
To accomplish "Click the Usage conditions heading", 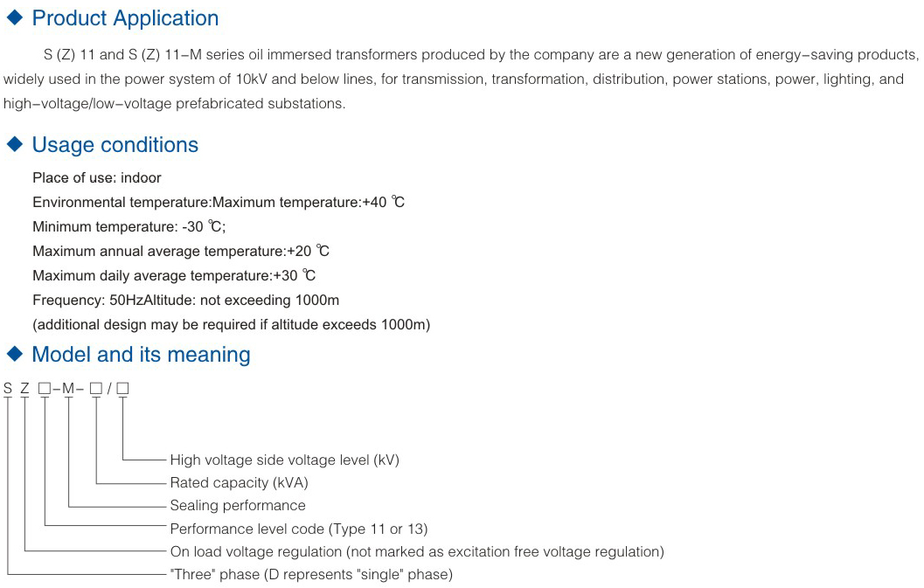I will point(115,145).
